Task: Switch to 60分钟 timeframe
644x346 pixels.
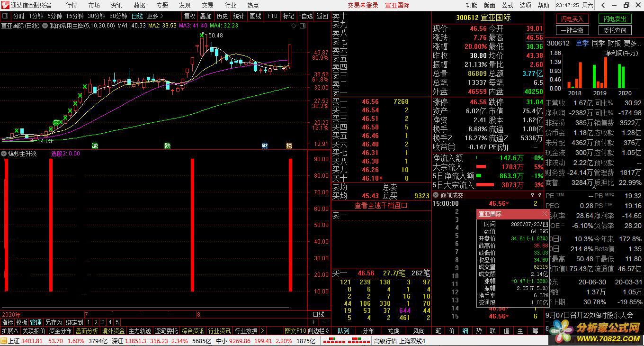Action: (x=118, y=16)
